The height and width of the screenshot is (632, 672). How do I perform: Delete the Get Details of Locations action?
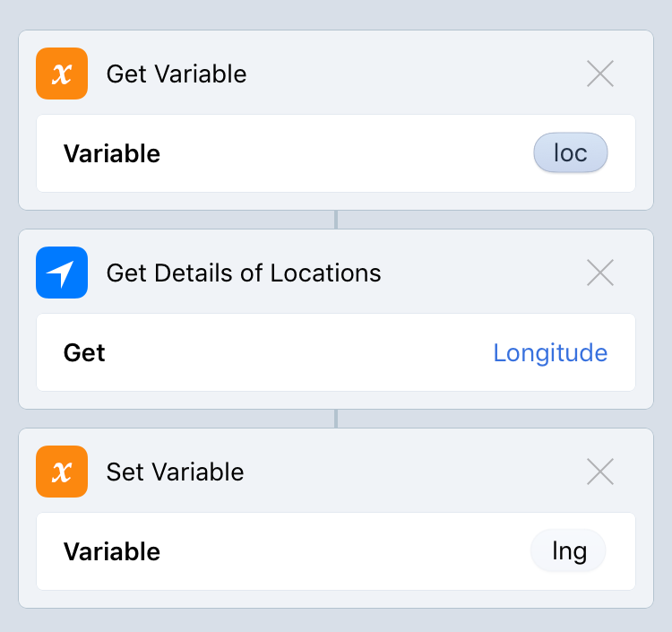[599, 273]
